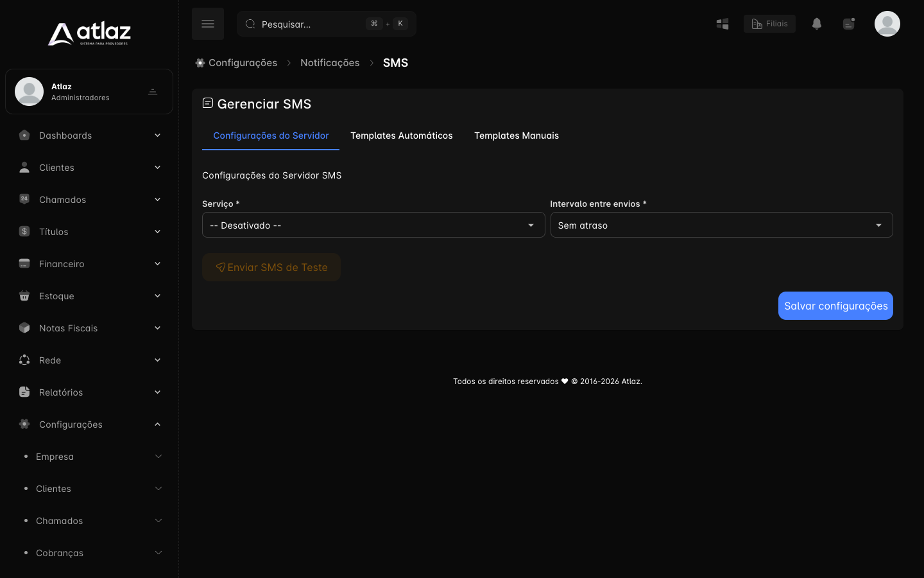The height and width of the screenshot is (578, 924).
Task: Expand the Financeiro menu chevron
Action: [x=157, y=263]
